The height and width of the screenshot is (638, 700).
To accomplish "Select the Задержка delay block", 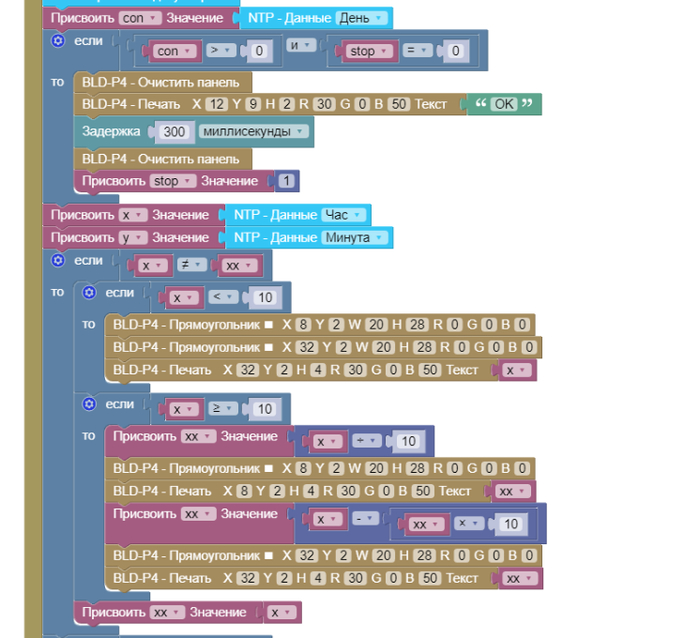I will [110, 132].
